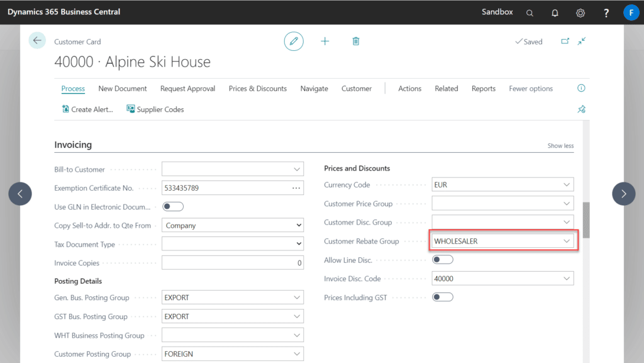Open the settings gear icon
644x363 pixels.
pos(580,13)
